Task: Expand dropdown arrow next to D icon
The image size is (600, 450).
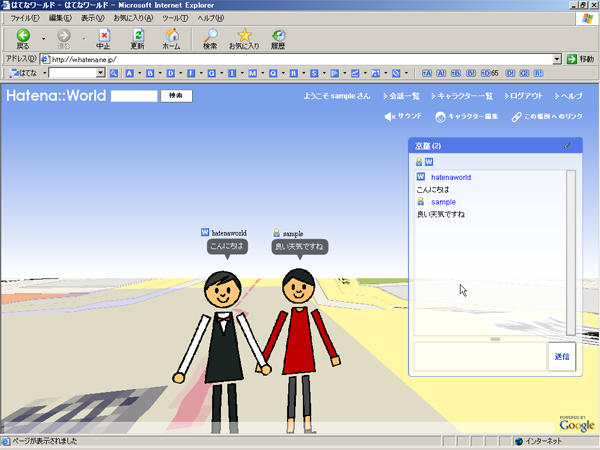Action: click(x=181, y=73)
